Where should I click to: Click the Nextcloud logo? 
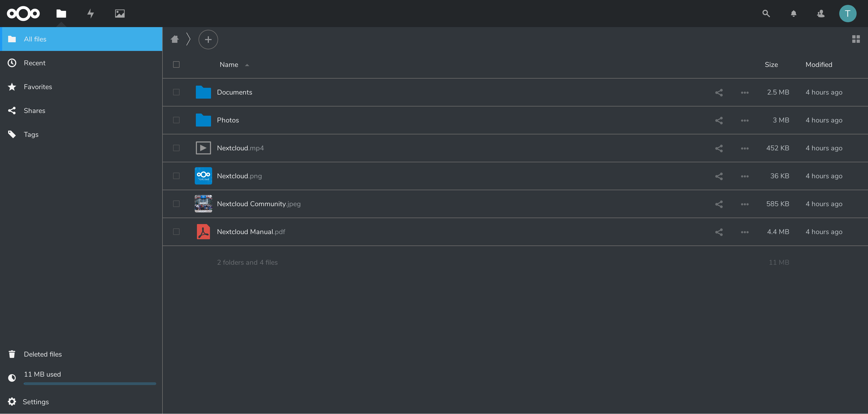(23, 14)
